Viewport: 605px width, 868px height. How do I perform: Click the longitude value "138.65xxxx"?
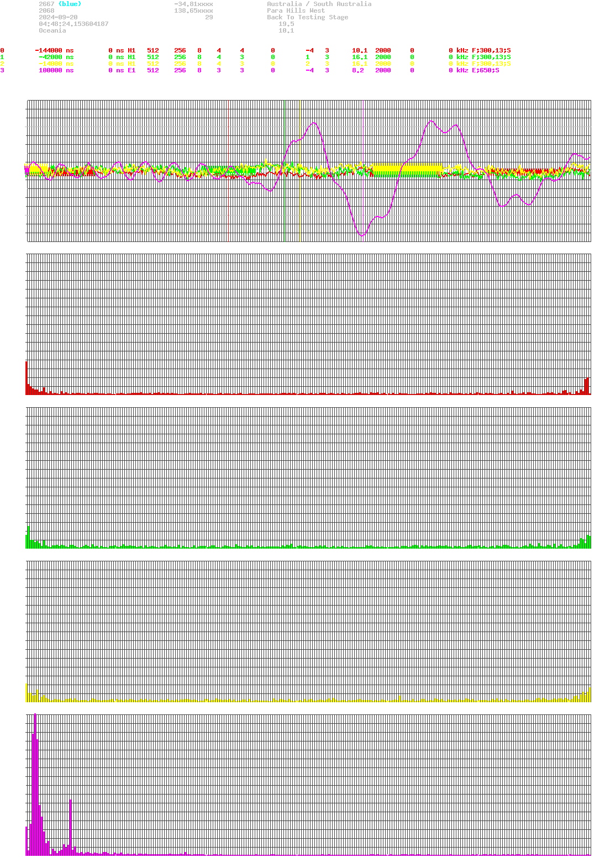pyautogui.click(x=193, y=10)
